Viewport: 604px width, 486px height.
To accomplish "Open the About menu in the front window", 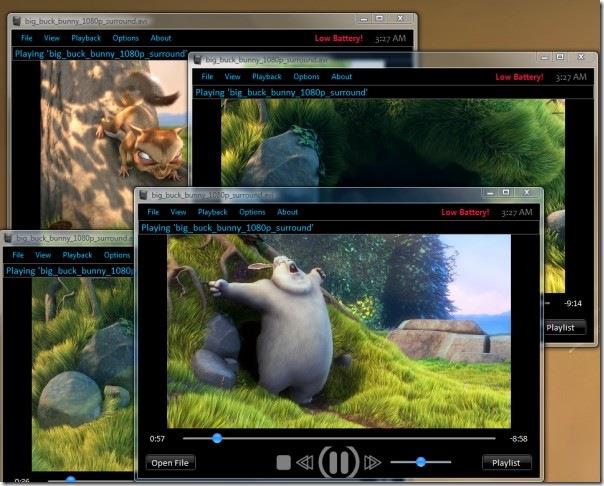I will 287,212.
